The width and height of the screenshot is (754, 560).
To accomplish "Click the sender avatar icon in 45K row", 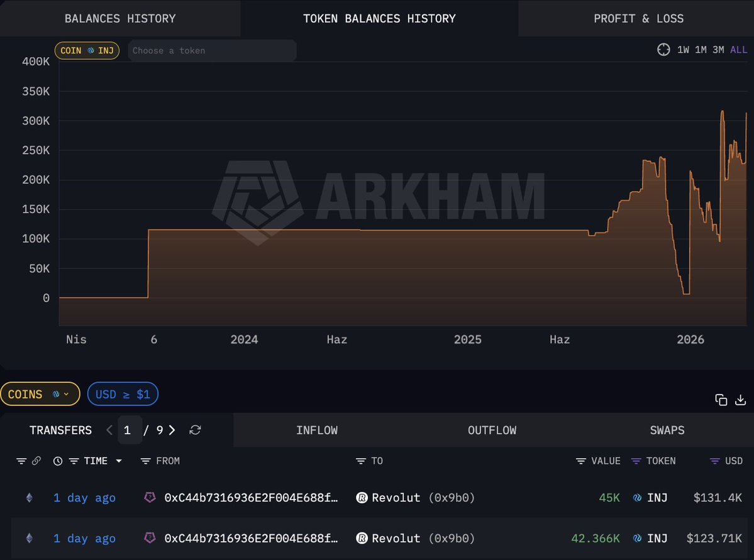I will pyautogui.click(x=150, y=497).
